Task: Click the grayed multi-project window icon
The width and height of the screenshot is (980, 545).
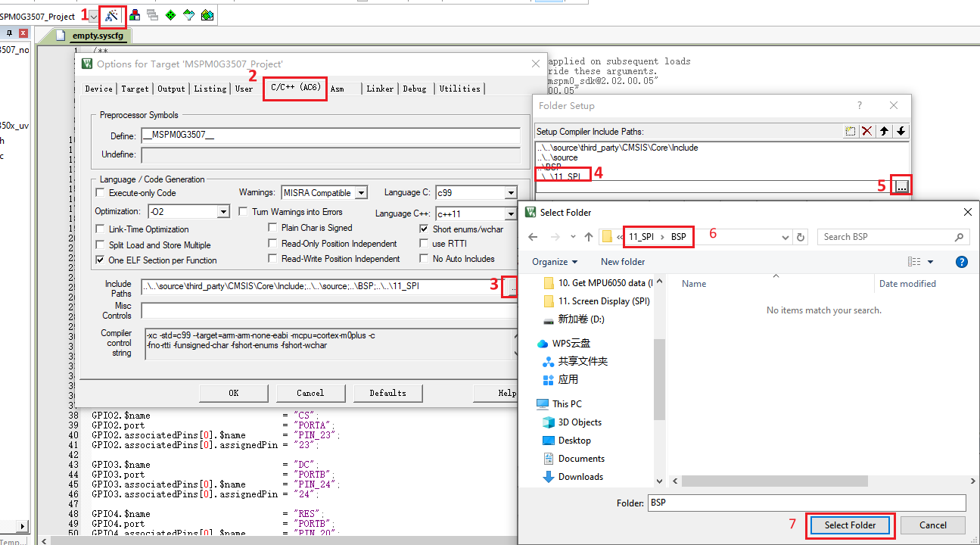Action: [153, 15]
